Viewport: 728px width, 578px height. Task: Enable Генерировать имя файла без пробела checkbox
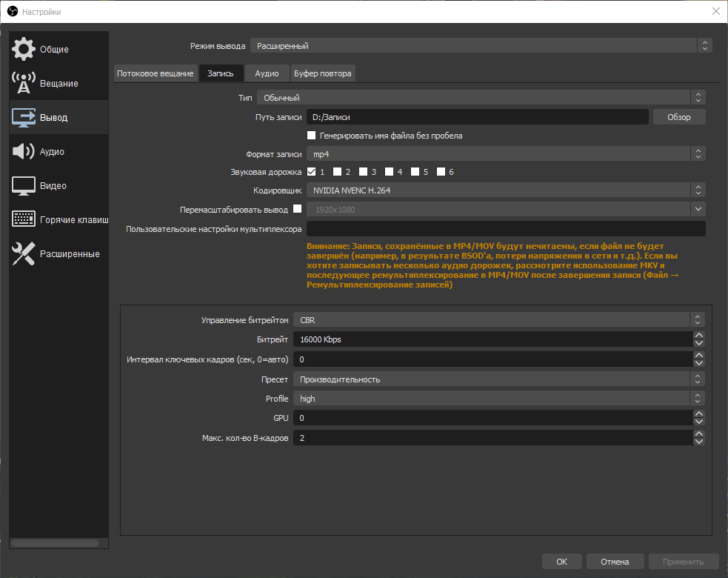coord(312,136)
